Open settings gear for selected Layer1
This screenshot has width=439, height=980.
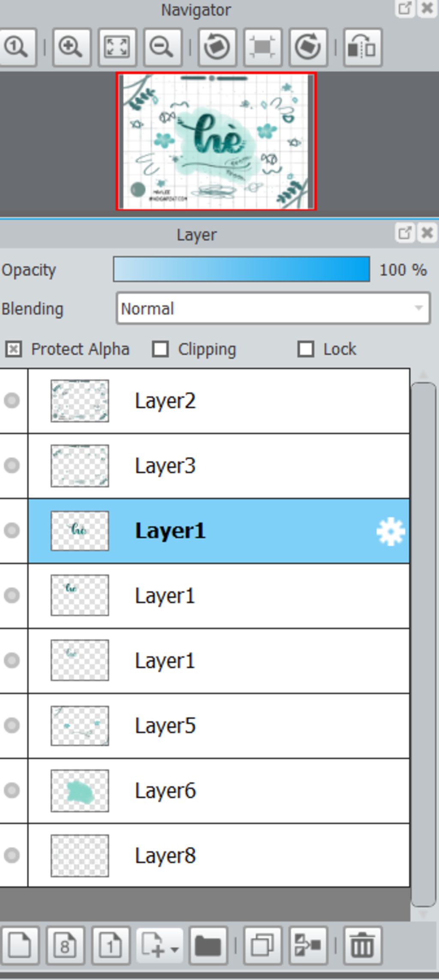(391, 532)
